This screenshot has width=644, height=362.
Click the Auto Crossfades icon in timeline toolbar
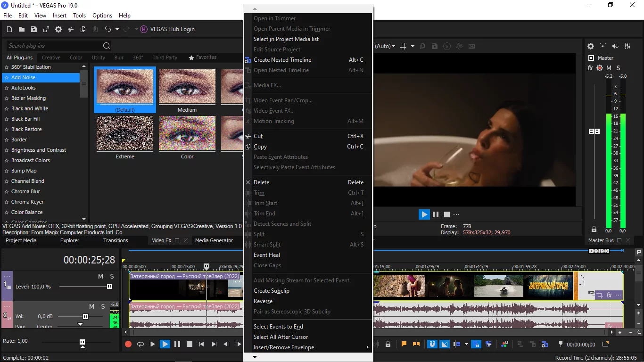(445, 344)
